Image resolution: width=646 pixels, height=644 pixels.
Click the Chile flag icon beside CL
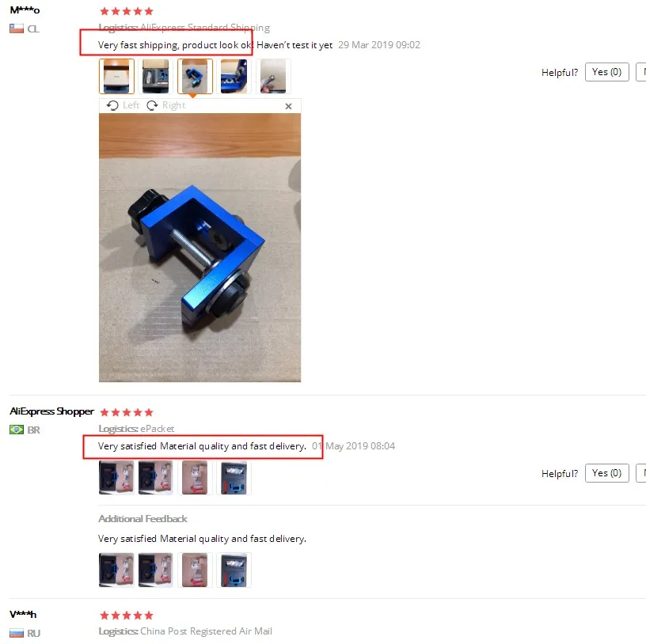(x=17, y=28)
